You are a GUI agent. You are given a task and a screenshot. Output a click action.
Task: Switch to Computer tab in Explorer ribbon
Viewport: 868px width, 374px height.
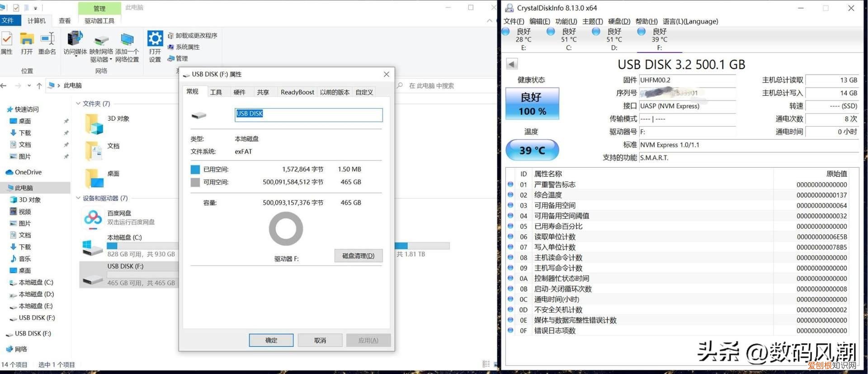37,21
